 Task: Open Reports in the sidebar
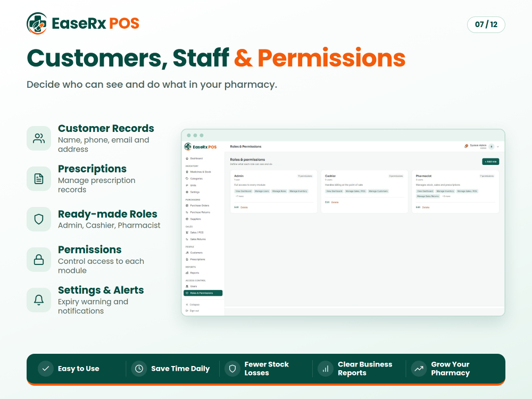pos(193,273)
